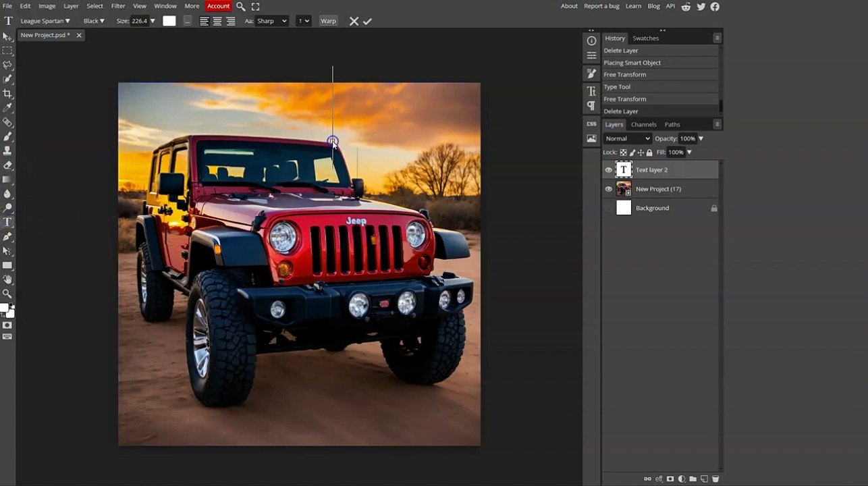868x486 pixels.
Task: Hide the New Project (17) layer
Action: point(608,189)
